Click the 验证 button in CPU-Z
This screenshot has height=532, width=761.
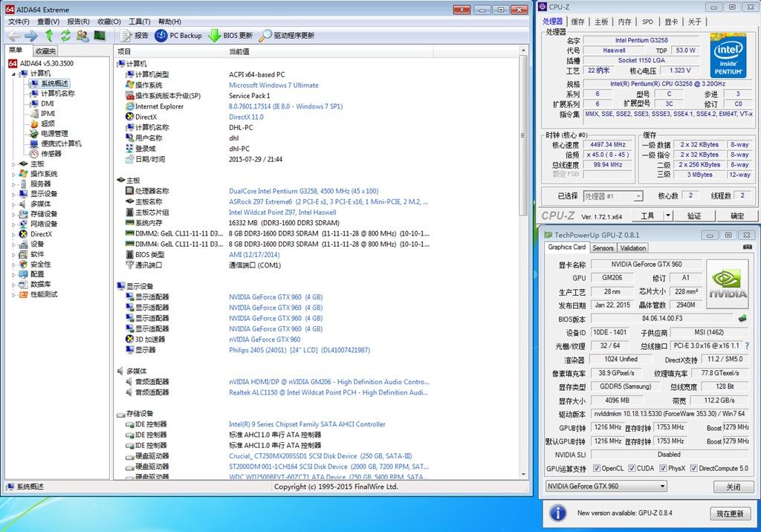pos(695,216)
